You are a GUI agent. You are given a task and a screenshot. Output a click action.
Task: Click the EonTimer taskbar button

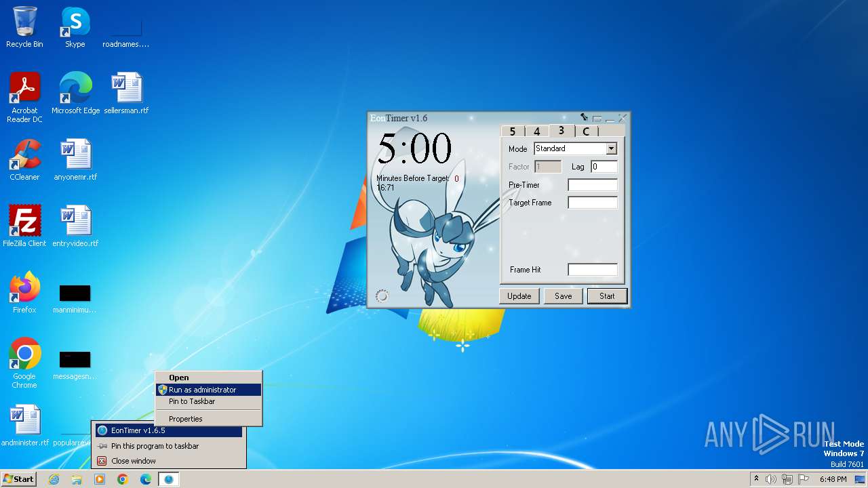(169, 479)
